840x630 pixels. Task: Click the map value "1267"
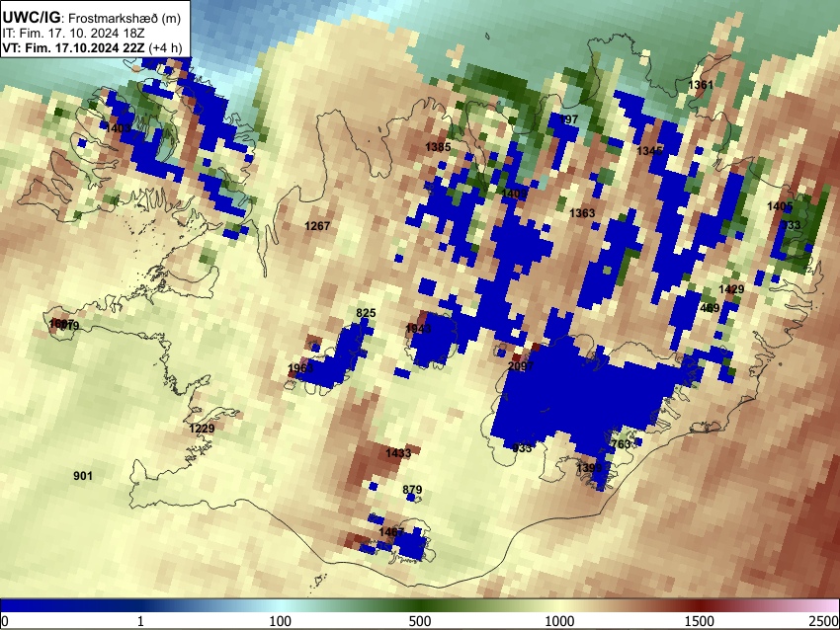317,226
